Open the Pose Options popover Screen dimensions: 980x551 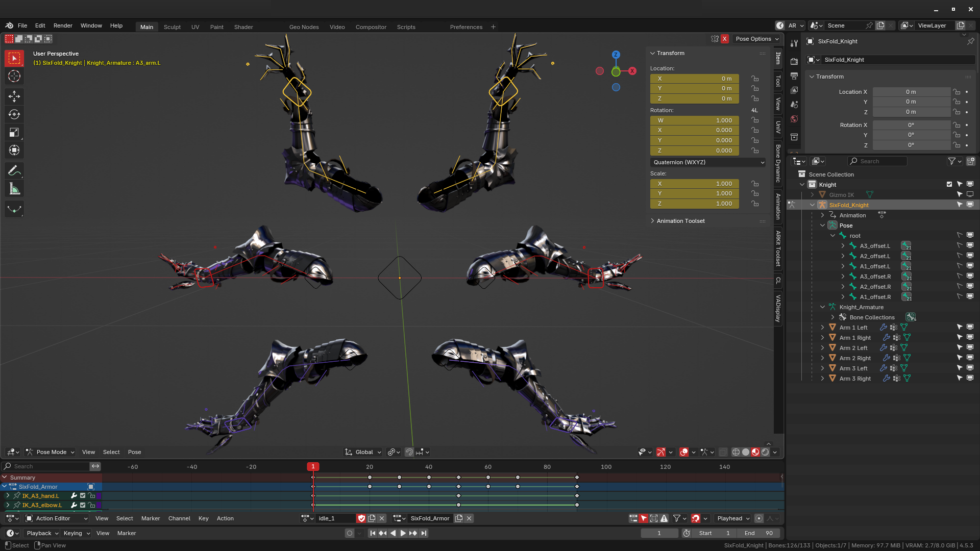[x=757, y=39]
